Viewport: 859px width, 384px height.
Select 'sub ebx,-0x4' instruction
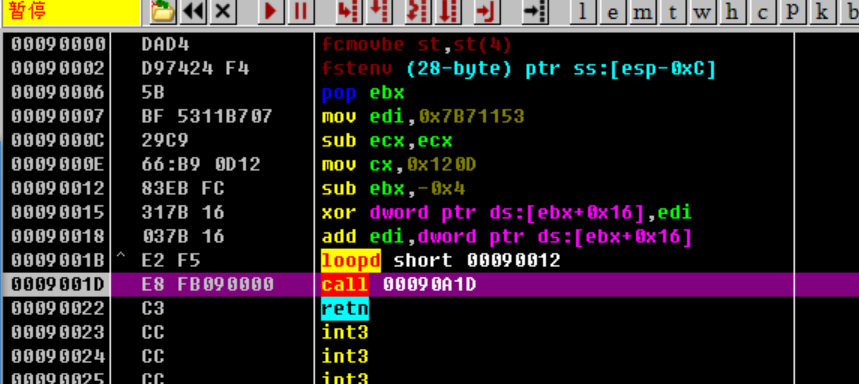[393, 188]
